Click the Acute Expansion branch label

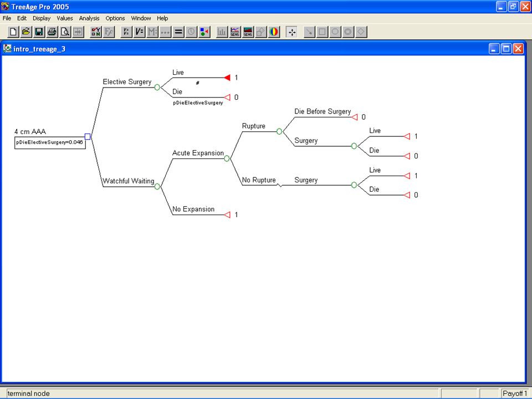point(198,153)
